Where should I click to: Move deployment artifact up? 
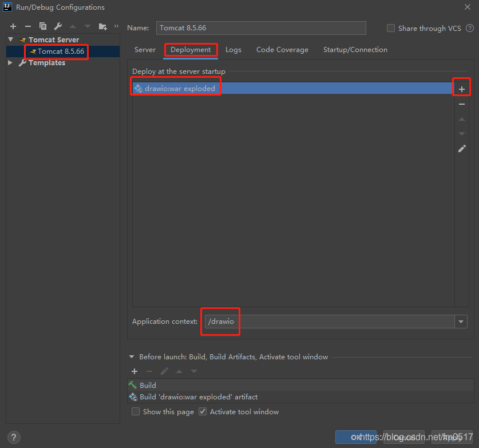[x=462, y=119]
